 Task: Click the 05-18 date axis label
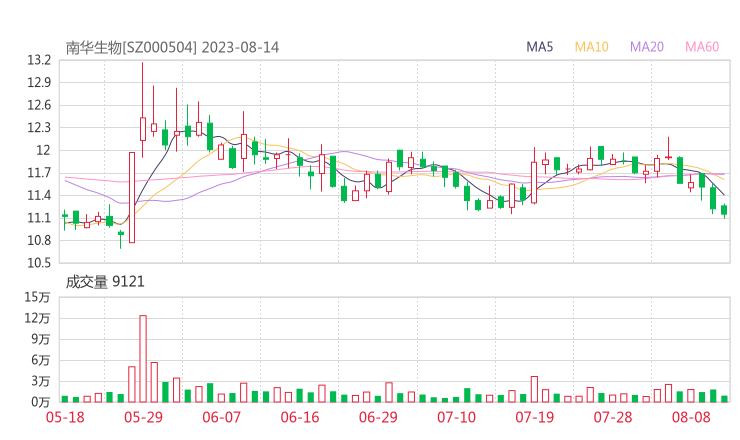click(65, 417)
